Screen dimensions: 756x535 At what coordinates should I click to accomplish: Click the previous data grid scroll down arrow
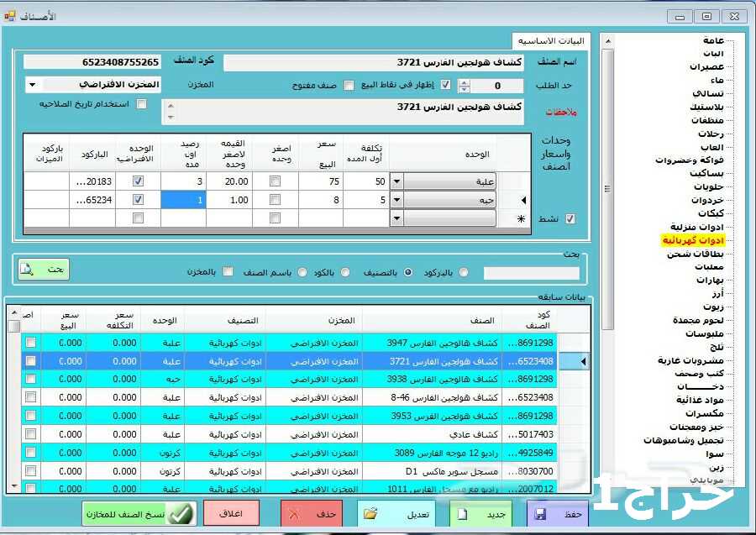pos(14,485)
